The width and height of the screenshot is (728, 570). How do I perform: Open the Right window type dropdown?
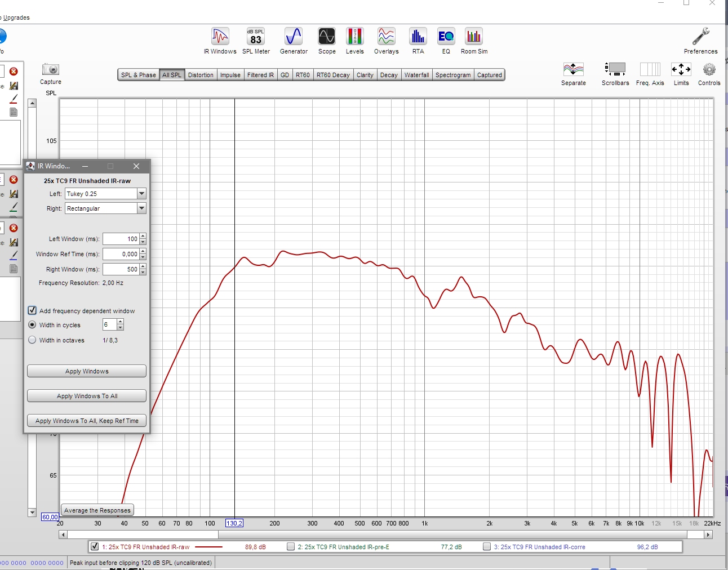pyautogui.click(x=141, y=208)
